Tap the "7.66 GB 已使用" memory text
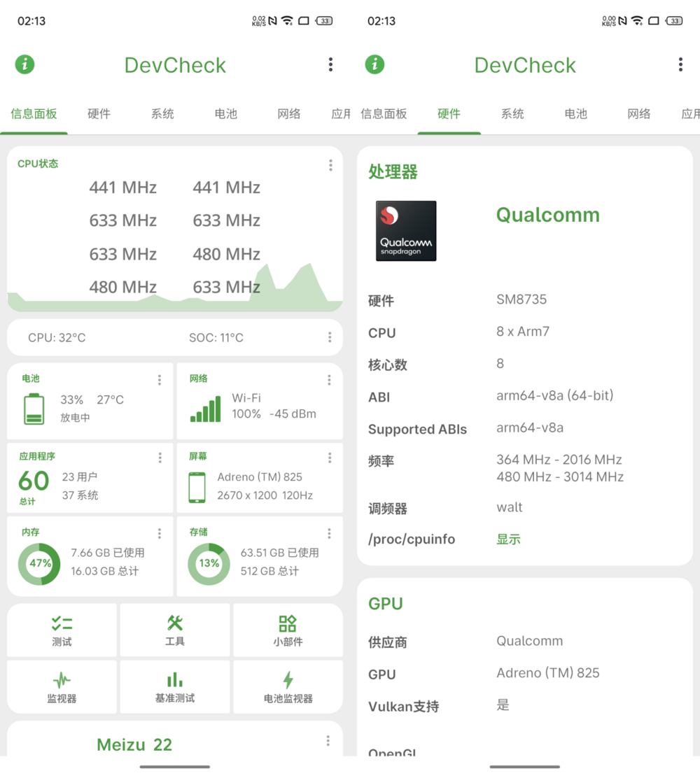This screenshot has height=778, width=700. (x=108, y=553)
